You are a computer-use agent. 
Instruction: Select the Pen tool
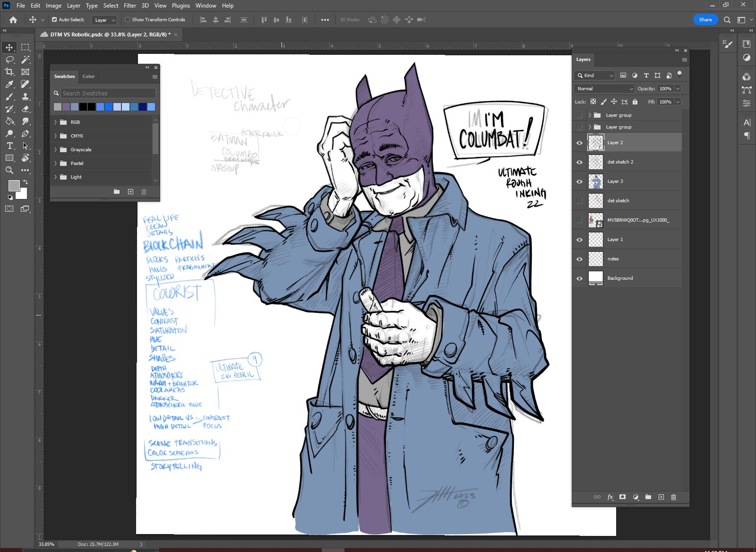(25, 133)
